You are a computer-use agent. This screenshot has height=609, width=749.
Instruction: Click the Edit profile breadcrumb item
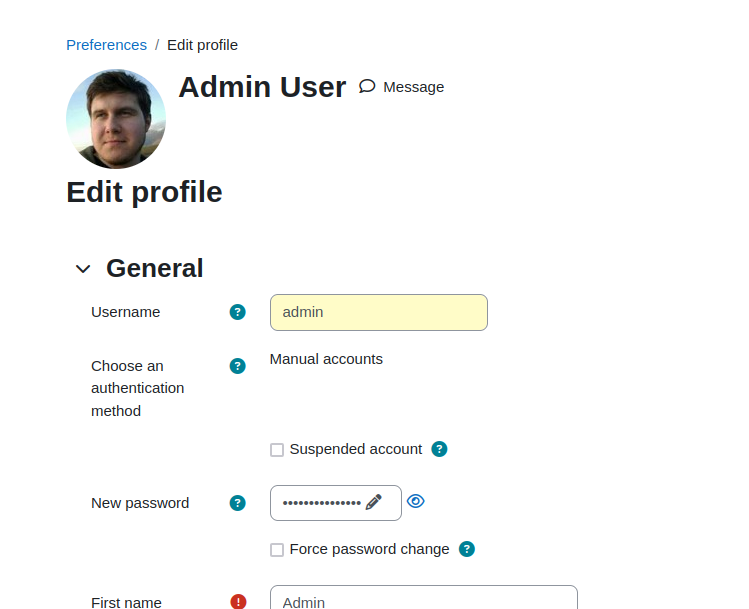click(x=203, y=45)
